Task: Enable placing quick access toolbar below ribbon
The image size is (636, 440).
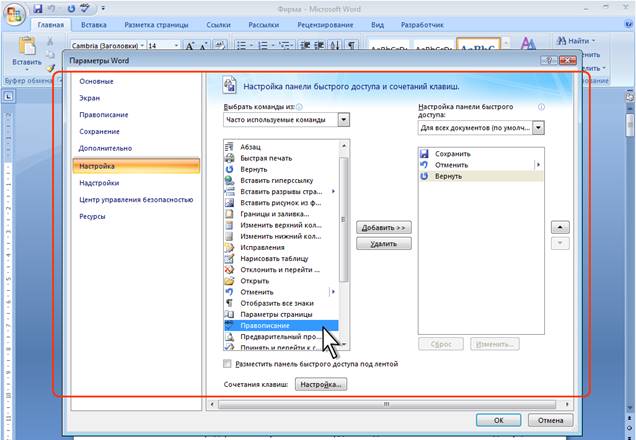Action: pyautogui.click(x=228, y=365)
